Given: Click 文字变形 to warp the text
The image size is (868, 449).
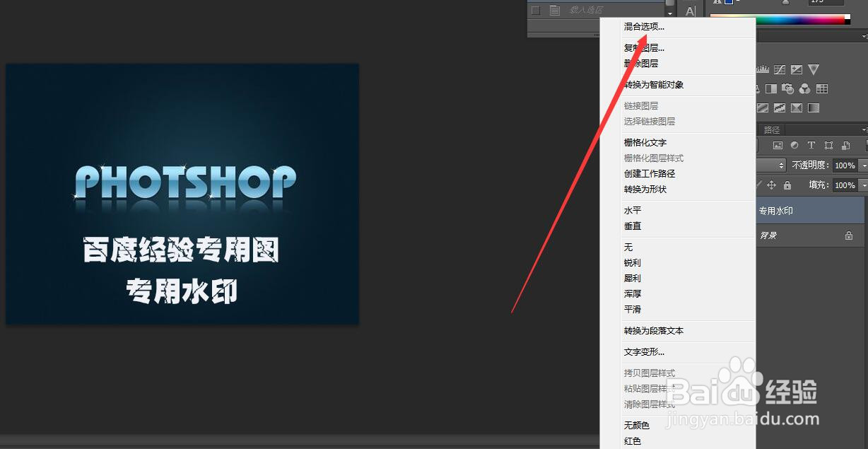Looking at the screenshot, I should 646,351.
